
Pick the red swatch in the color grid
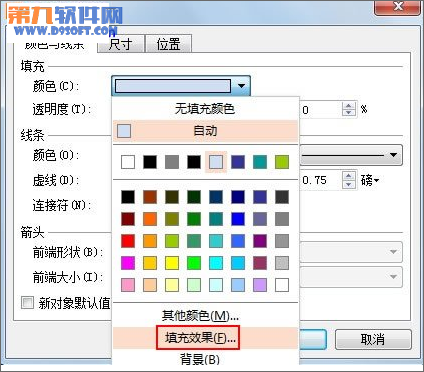(x=128, y=241)
